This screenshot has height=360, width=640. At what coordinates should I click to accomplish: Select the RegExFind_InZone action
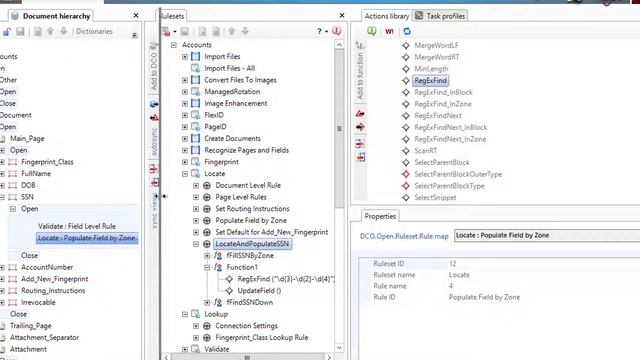point(443,104)
